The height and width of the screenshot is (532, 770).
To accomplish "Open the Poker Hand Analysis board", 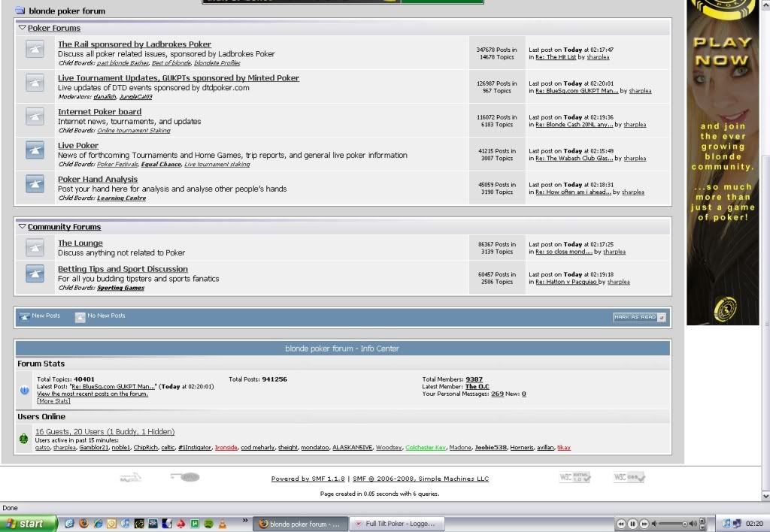I will click(x=98, y=180).
